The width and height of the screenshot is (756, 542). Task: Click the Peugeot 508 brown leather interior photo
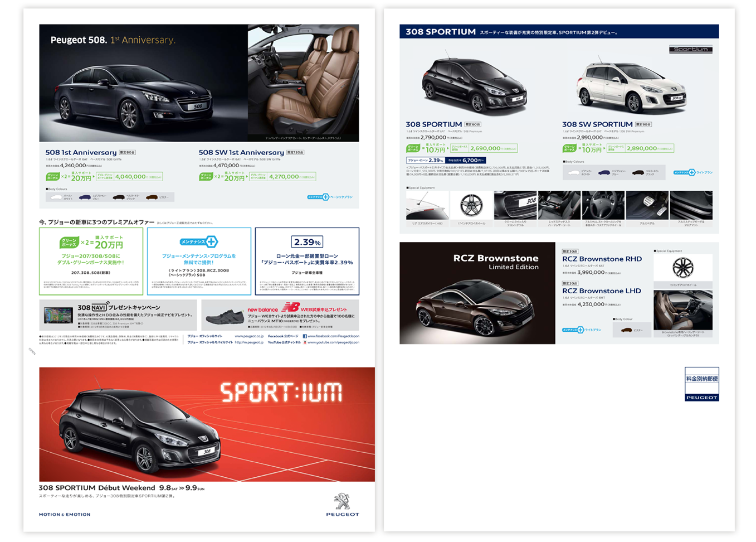(303, 83)
